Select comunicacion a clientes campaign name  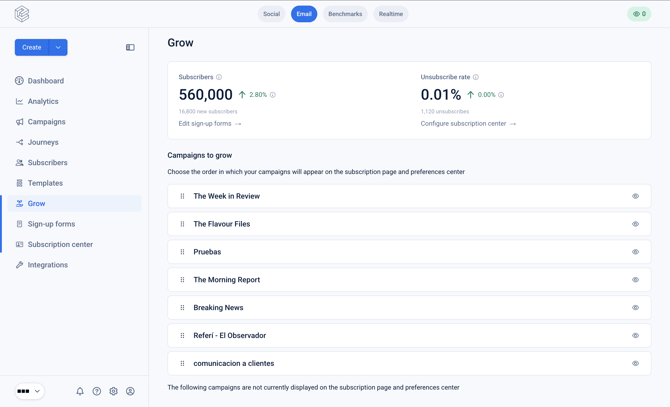point(234,363)
